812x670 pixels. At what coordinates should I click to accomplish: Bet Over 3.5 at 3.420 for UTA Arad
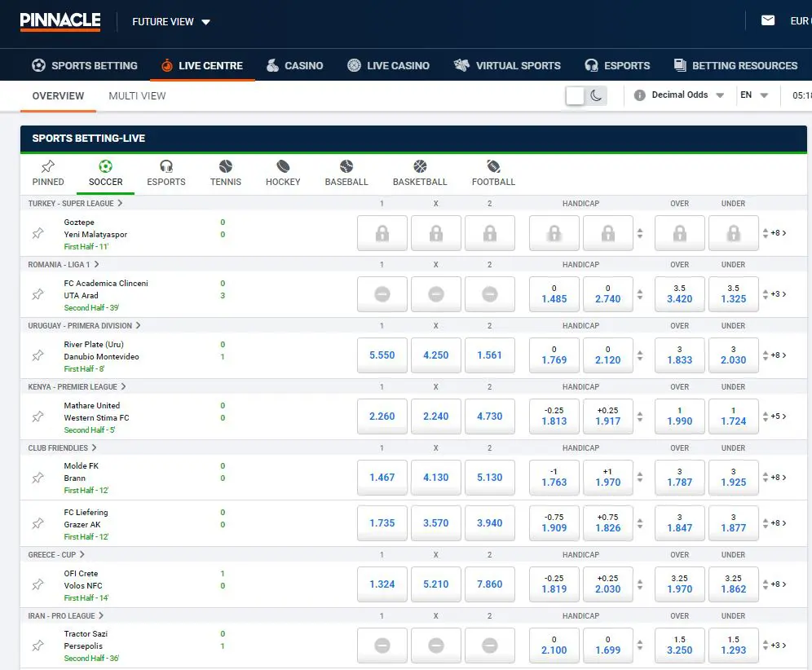[679, 294]
